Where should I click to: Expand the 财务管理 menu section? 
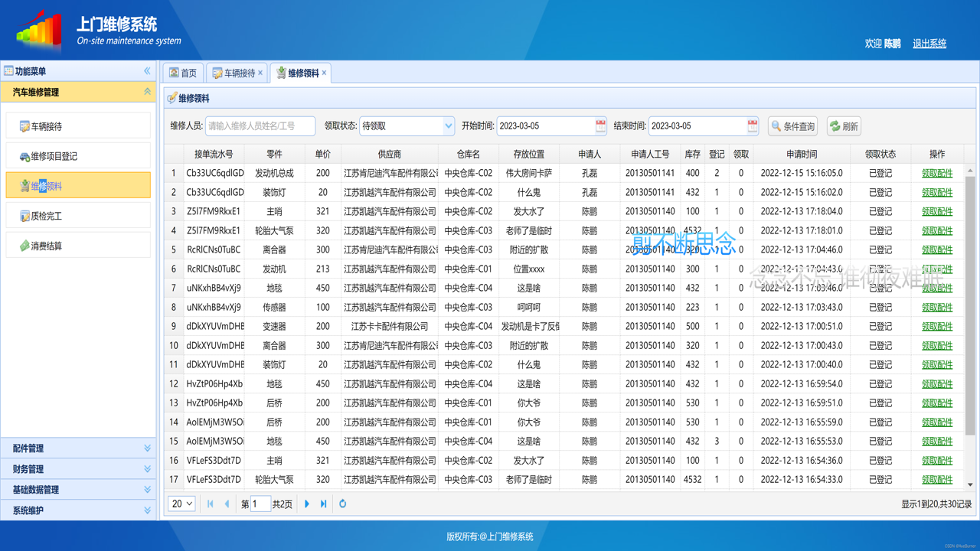[78, 469]
